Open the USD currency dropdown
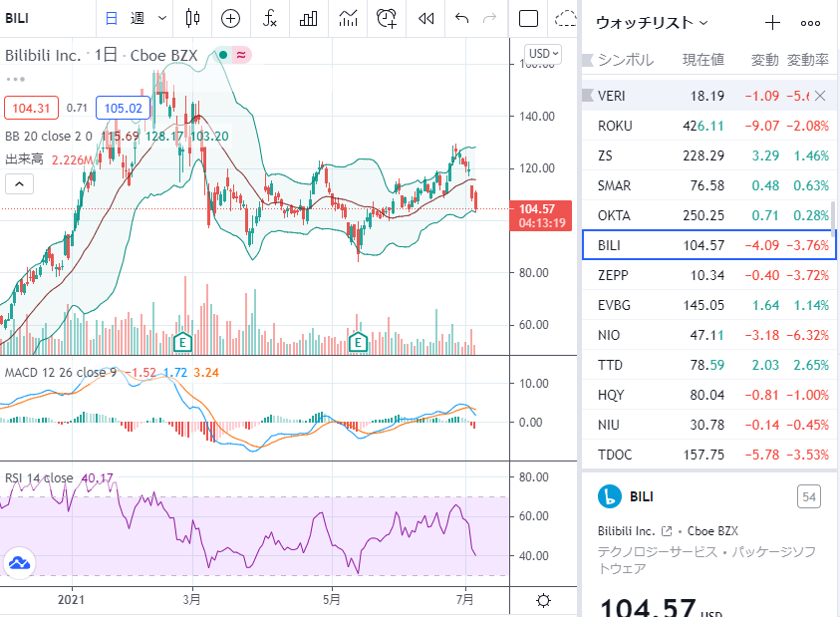The height and width of the screenshot is (617, 840). 543,54
